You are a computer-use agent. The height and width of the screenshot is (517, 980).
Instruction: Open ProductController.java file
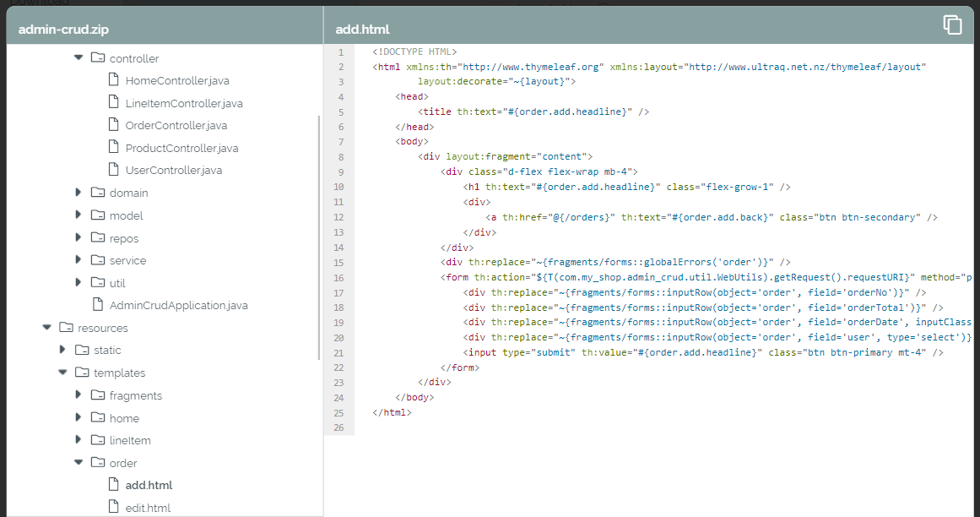[x=181, y=148]
